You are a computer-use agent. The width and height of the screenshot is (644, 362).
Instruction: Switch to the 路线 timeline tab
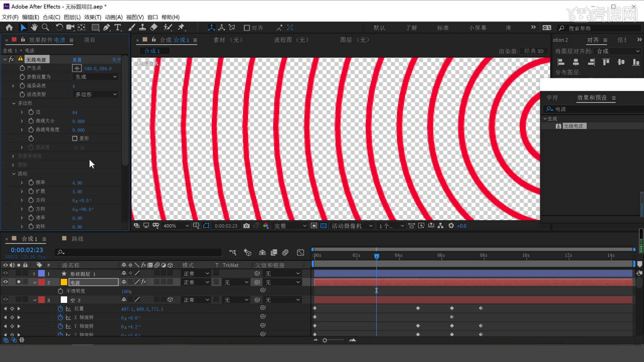[77, 239]
